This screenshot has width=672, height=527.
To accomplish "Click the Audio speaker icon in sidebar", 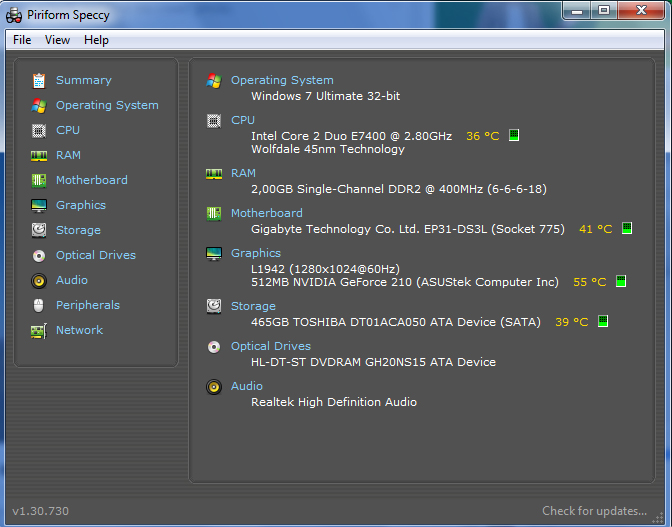I will (39, 281).
